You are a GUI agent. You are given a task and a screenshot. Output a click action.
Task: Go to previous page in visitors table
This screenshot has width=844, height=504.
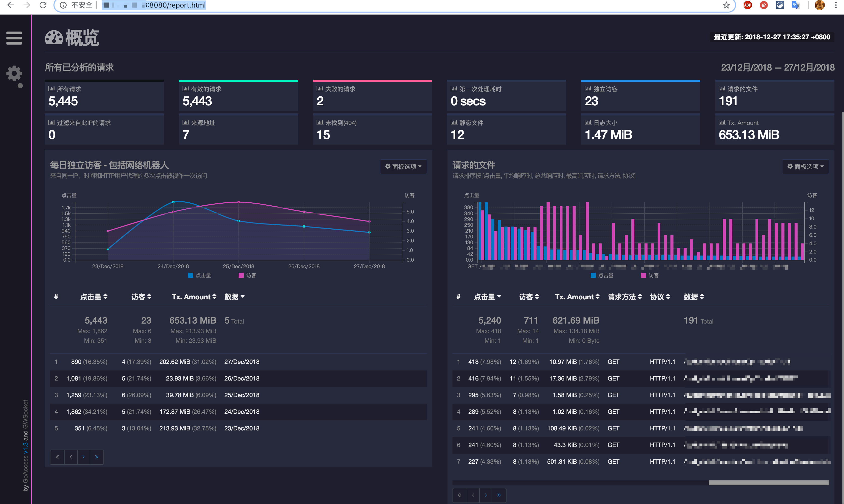71,457
